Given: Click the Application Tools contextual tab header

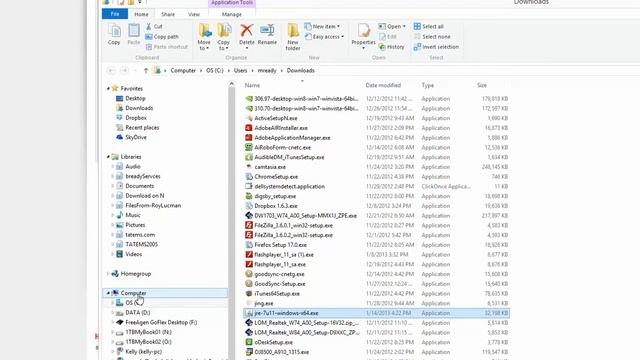Looking at the screenshot, I should [231, 2].
